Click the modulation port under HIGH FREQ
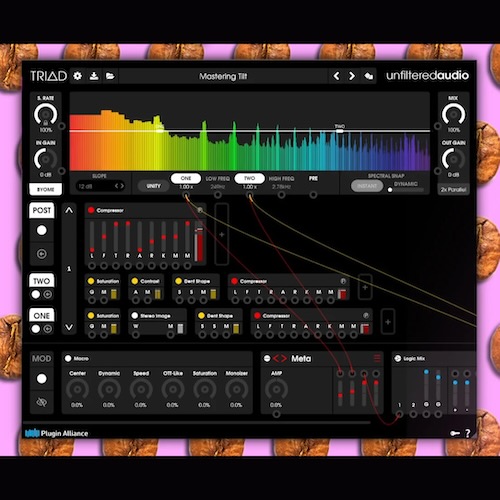The height and width of the screenshot is (500, 500). click(x=282, y=195)
